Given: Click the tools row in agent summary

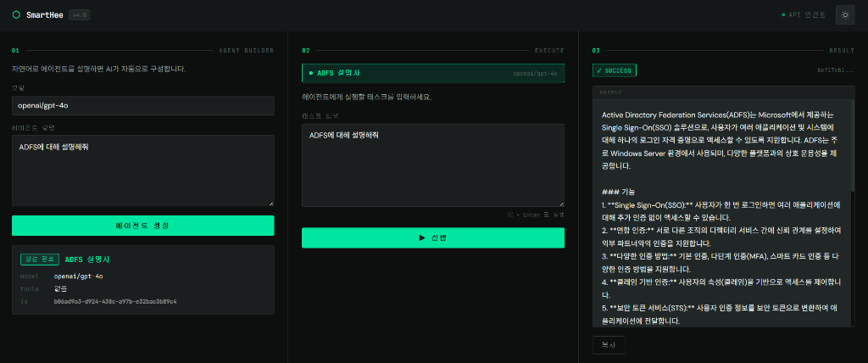Looking at the screenshot, I should point(142,288).
